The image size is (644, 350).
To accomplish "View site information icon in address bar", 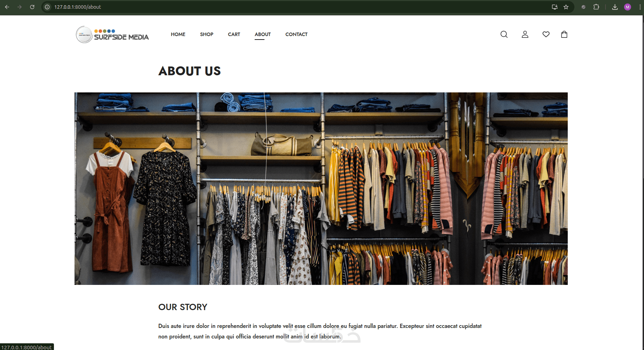I will (x=47, y=7).
